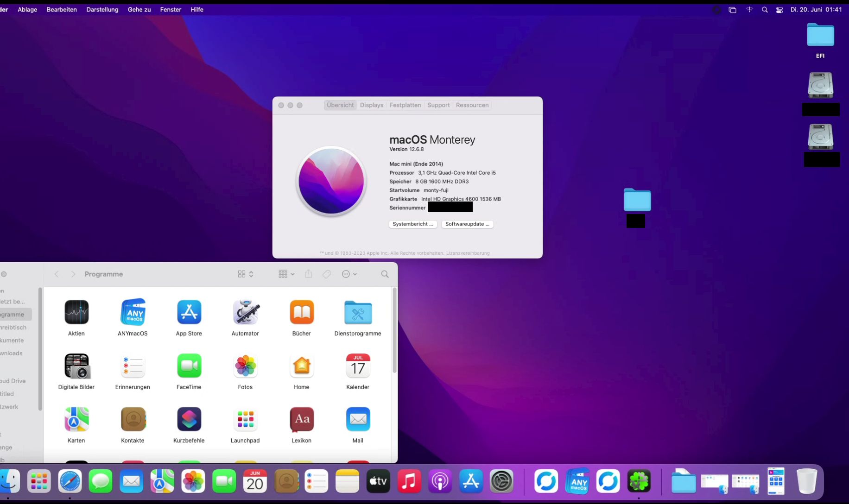The image size is (849, 504).
Task: Launch Digitale Bilder application
Action: pyautogui.click(x=76, y=366)
